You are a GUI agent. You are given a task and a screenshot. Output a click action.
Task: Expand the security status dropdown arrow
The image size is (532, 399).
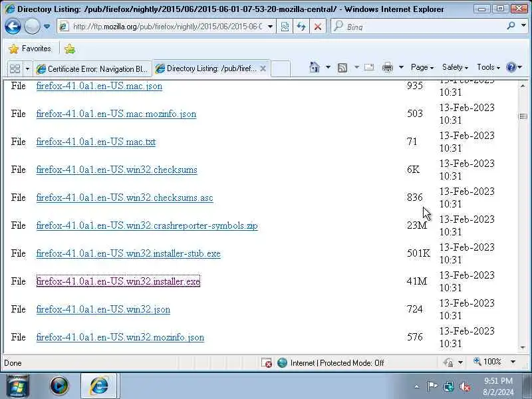[x=460, y=362]
